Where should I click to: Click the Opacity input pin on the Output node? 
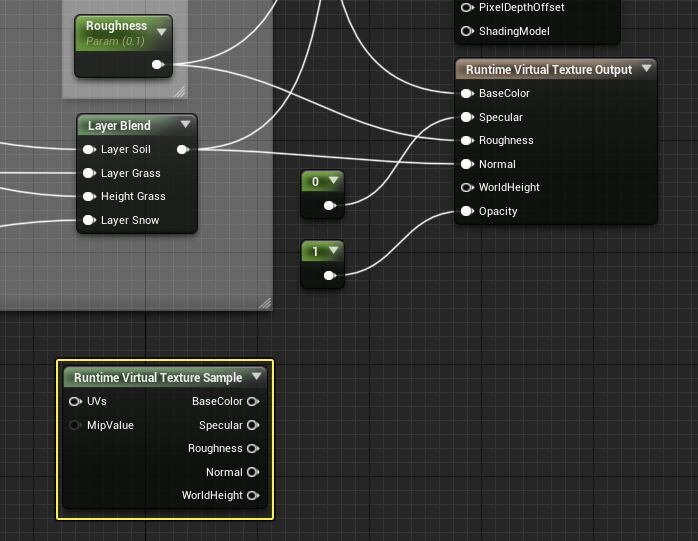pyautogui.click(x=467, y=211)
